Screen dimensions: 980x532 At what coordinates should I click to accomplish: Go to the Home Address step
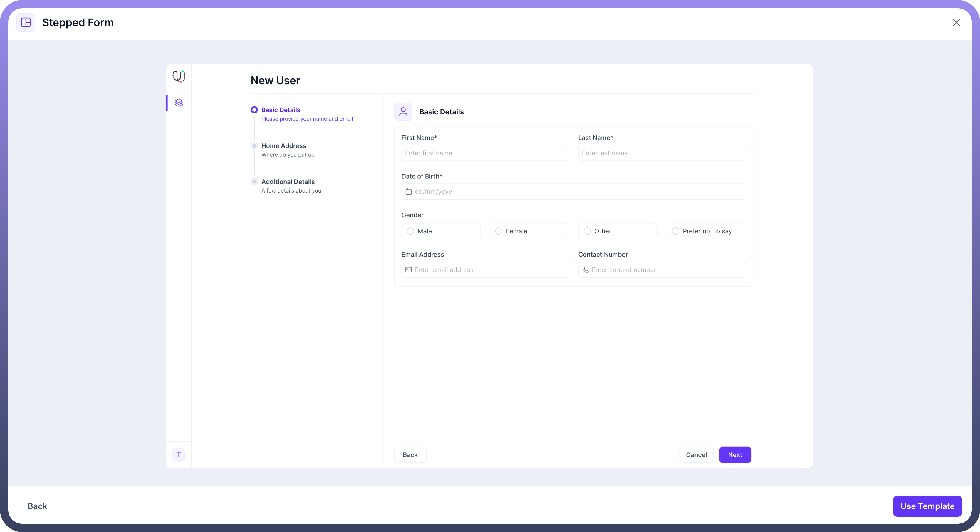pyautogui.click(x=283, y=146)
